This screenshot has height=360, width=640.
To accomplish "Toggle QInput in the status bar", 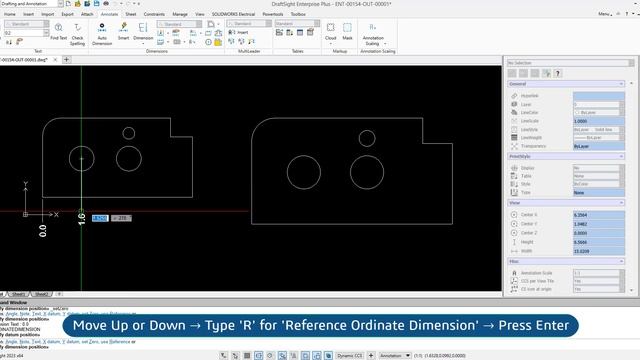I will pos(305,356).
